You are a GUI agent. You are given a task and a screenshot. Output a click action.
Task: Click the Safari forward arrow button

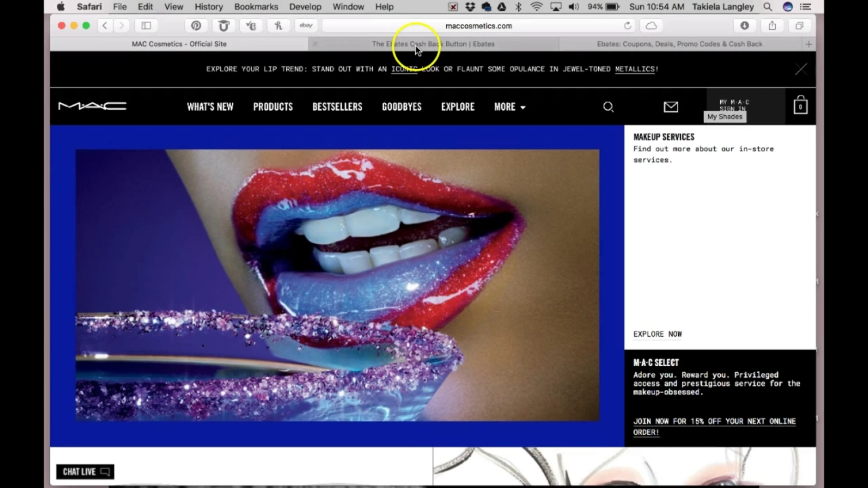coord(121,26)
